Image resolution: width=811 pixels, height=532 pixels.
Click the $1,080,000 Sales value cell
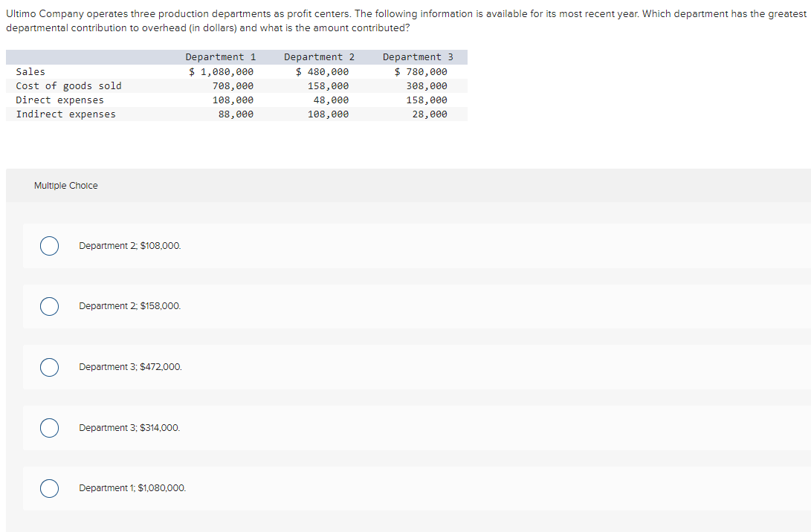tap(221, 71)
